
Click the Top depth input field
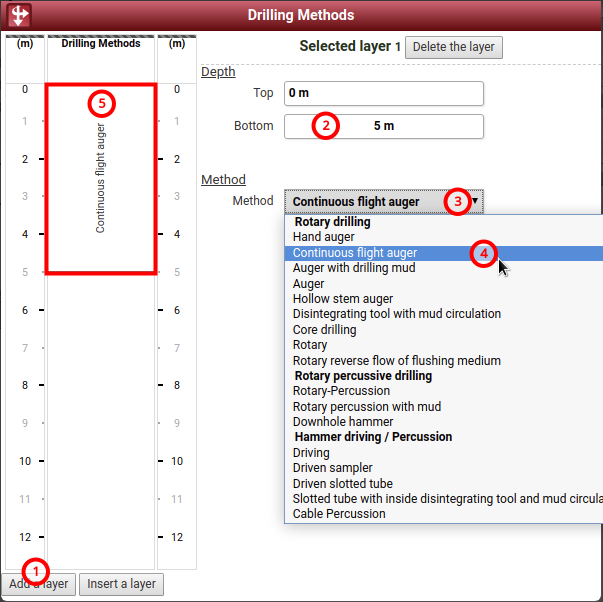coord(384,93)
